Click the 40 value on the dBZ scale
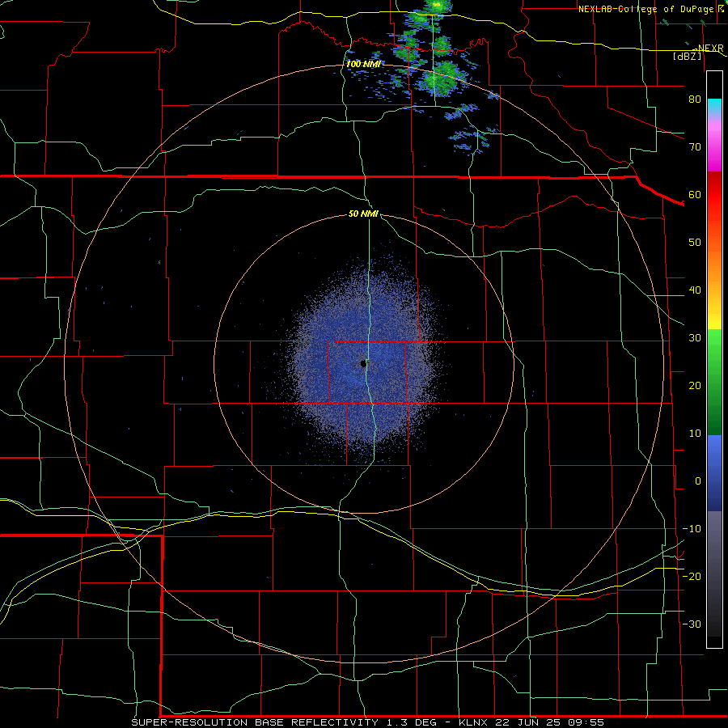This screenshot has width=728, height=728. point(695,290)
